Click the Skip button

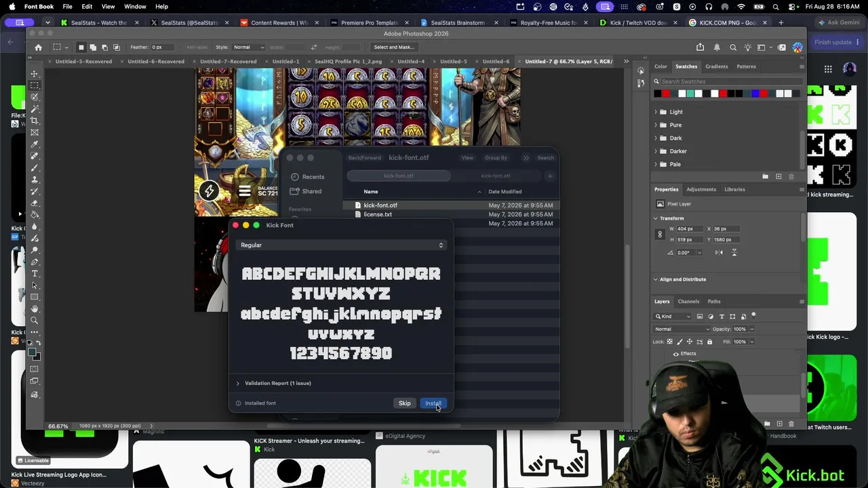click(x=405, y=403)
